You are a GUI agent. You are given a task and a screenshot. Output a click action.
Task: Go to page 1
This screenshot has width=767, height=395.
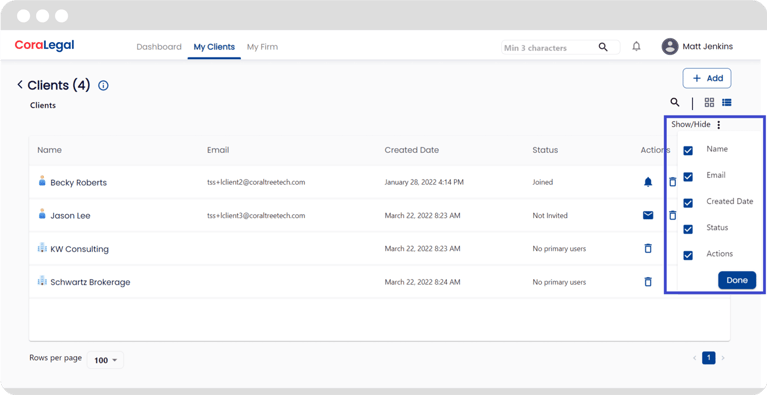click(x=709, y=358)
